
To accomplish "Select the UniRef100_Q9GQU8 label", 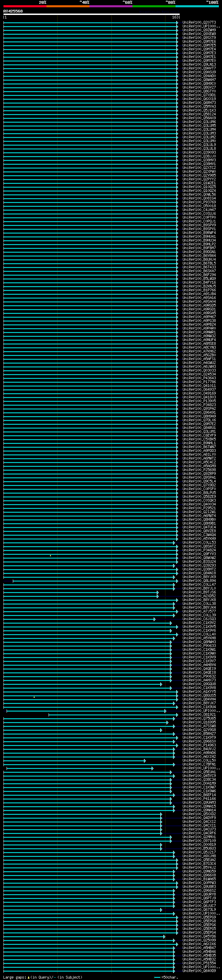I will (x=199, y=684).
